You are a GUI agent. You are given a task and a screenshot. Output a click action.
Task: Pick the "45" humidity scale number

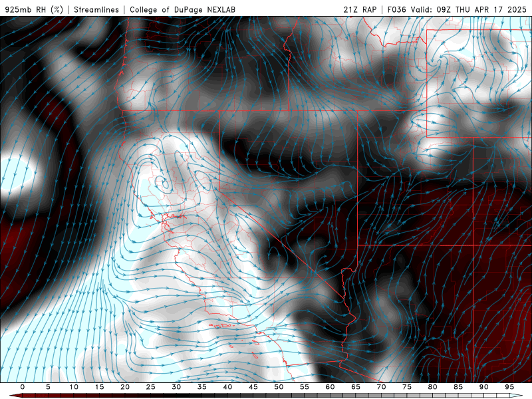coord(253,387)
